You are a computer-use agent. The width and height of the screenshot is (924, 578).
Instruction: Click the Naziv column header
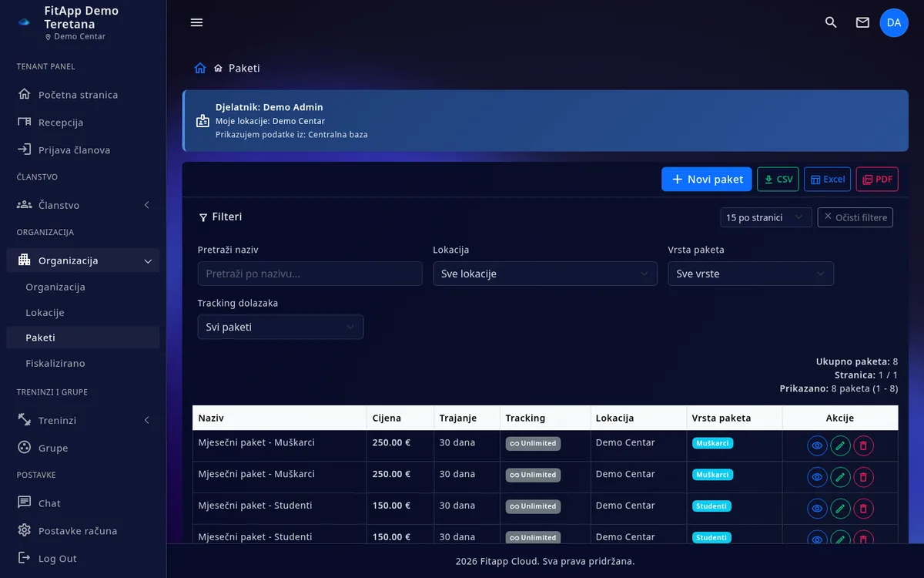[280, 418]
